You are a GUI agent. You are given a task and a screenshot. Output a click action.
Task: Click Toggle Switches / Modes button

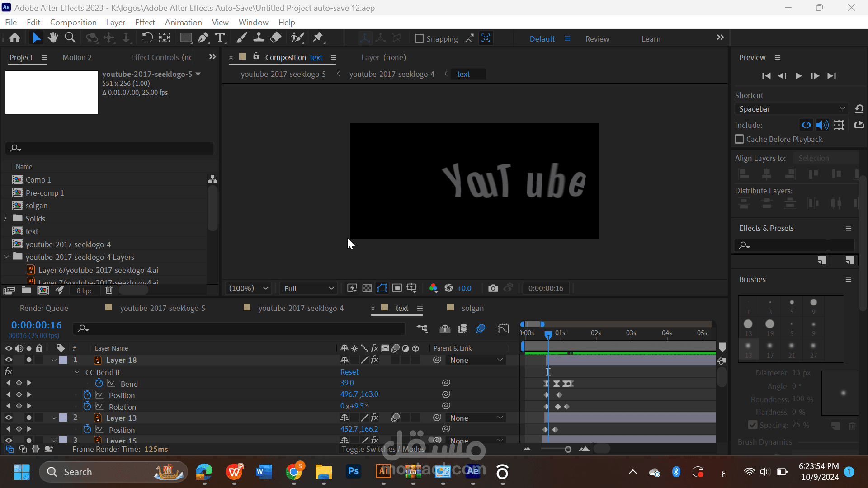[383, 449]
